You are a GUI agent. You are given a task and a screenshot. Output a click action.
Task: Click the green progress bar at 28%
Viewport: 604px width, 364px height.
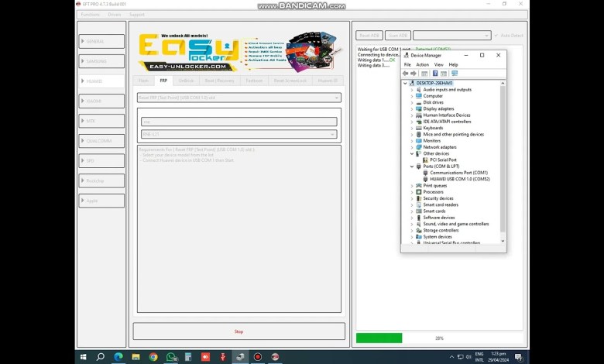point(379,338)
